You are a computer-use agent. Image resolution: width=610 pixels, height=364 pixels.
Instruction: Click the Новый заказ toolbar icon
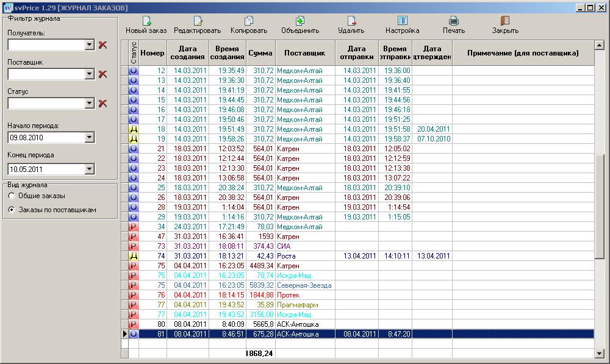click(146, 21)
